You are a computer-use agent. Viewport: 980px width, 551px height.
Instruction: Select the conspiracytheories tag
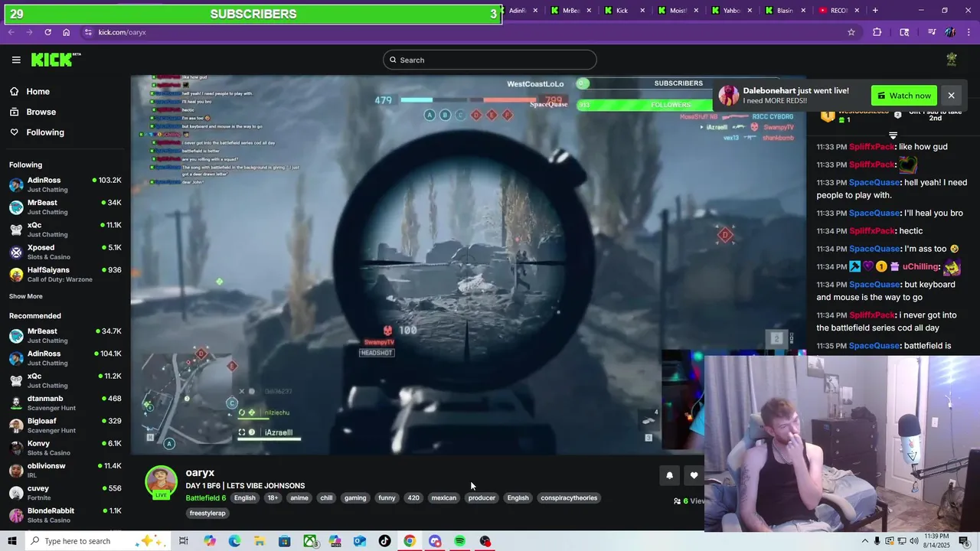tap(569, 498)
